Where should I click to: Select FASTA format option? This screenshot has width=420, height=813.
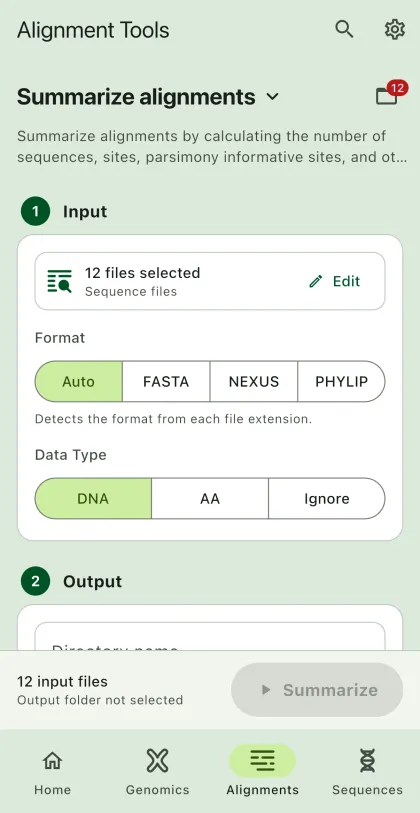point(166,382)
